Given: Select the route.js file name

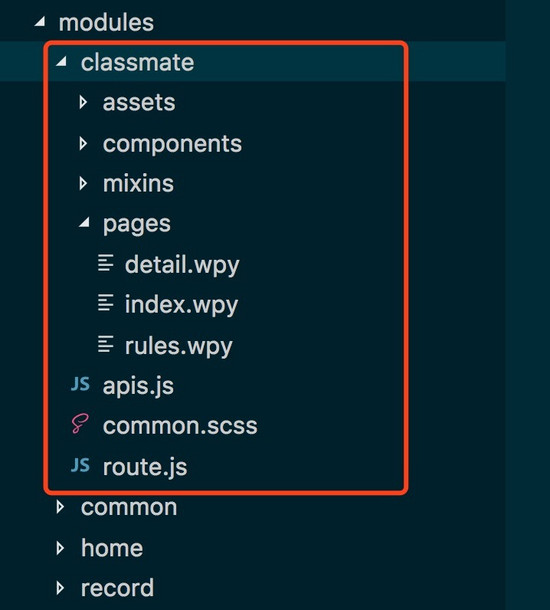Looking at the screenshot, I should tap(145, 467).
